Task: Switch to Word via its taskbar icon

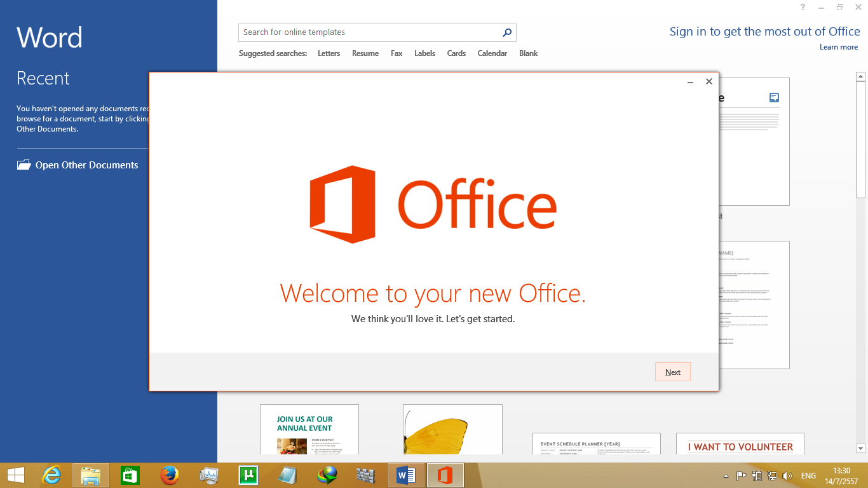Action: pos(406,475)
